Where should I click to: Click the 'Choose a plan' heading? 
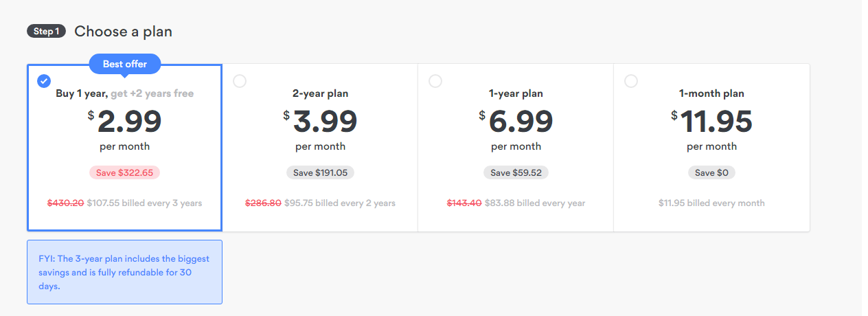click(123, 32)
